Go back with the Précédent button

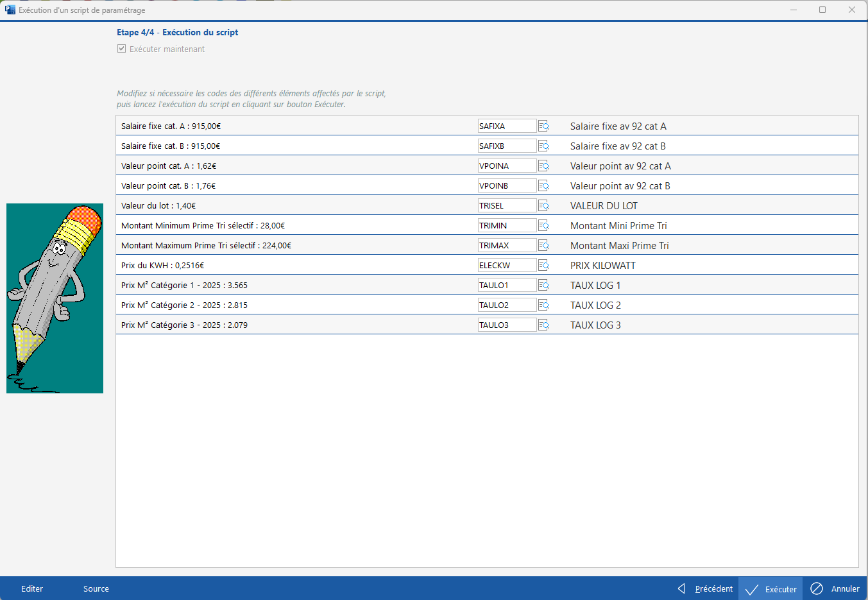coord(706,588)
